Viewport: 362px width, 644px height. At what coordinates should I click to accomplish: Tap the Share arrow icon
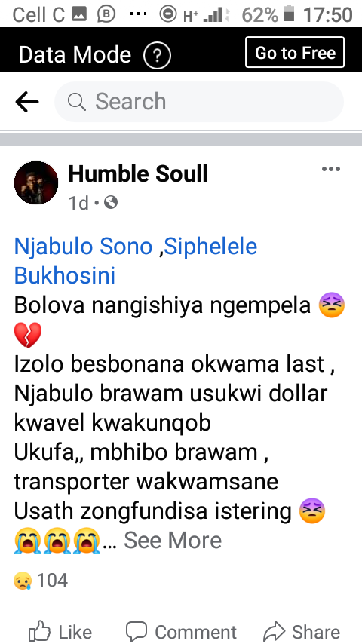tap(274, 631)
